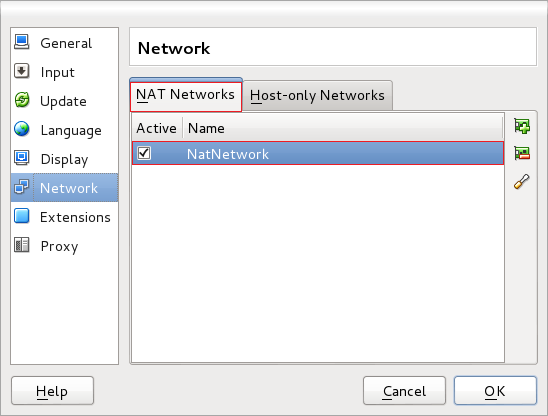Open Input settings category
This screenshot has width=548, height=416.
click(x=64, y=72)
